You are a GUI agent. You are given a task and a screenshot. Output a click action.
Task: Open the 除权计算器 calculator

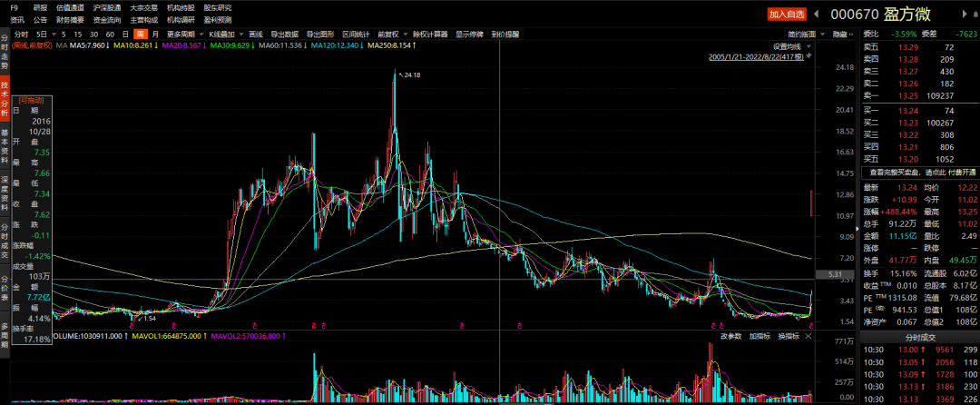(431, 35)
